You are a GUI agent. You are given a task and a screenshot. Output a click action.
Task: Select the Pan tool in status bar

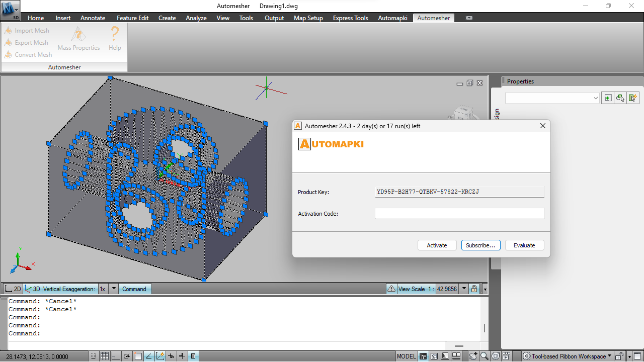473,356
